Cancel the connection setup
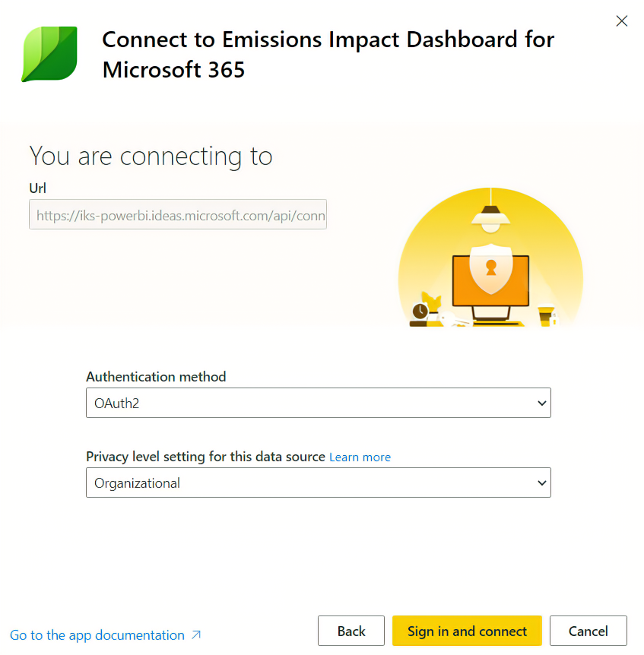This screenshot has height=655, width=644. pos(588,631)
